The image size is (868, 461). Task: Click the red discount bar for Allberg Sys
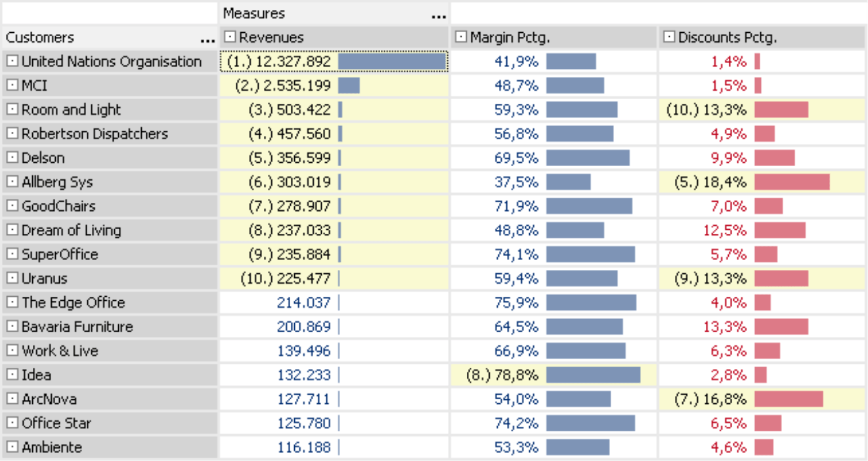tap(792, 182)
